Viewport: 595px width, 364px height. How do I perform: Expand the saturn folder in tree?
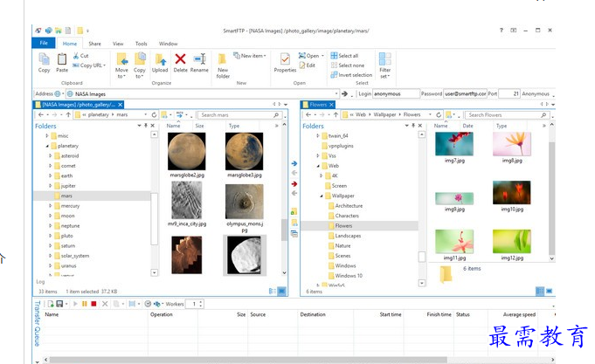(x=50, y=246)
